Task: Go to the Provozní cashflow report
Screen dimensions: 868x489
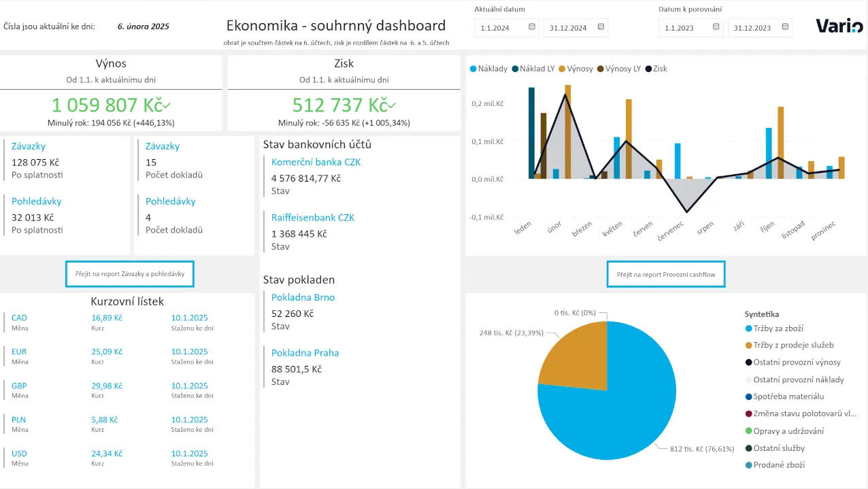Action: coord(665,273)
